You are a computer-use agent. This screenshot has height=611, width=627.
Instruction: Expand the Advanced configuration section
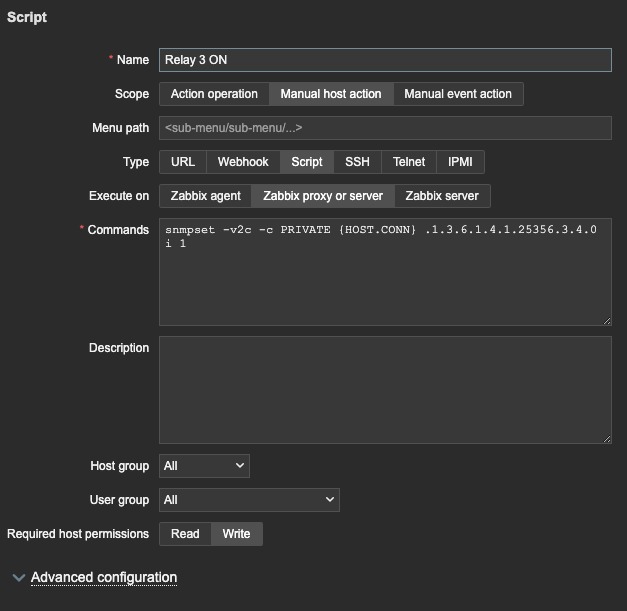coord(103,578)
